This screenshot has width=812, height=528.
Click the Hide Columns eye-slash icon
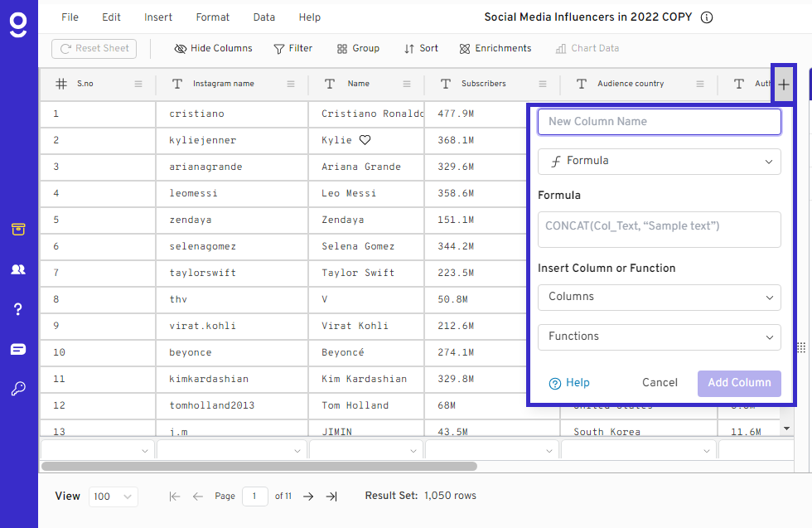pos(181,48)
